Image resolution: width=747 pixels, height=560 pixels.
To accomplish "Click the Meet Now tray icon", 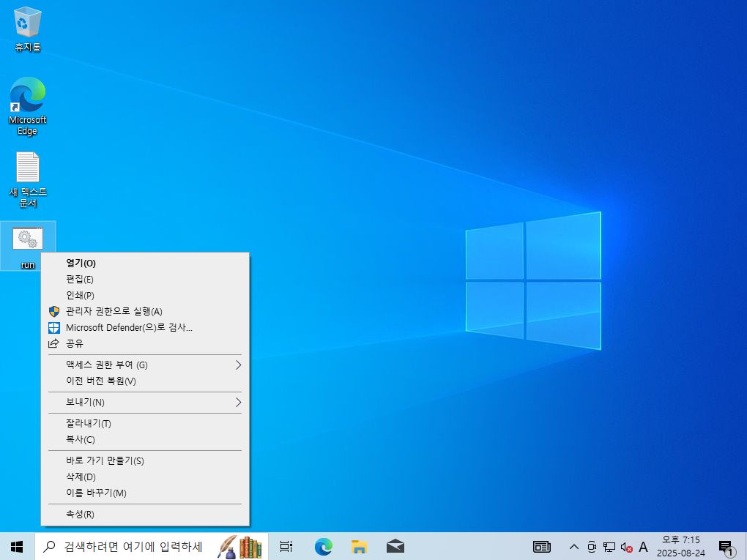I will [592, 547].
